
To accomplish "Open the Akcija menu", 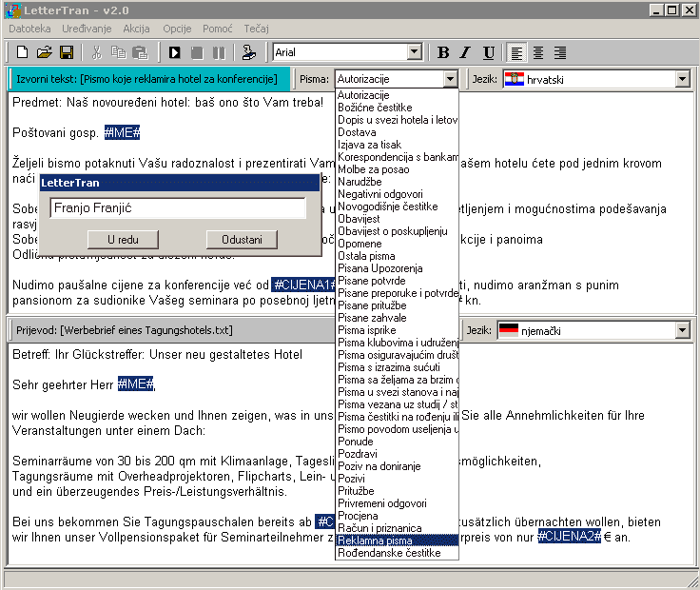I will [x=136, y=29].
